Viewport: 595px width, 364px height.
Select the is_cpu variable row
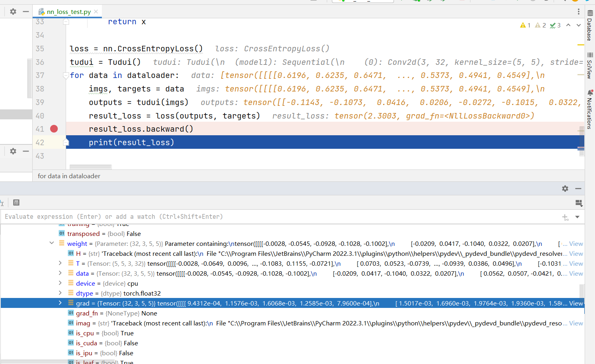click(293, 333)
